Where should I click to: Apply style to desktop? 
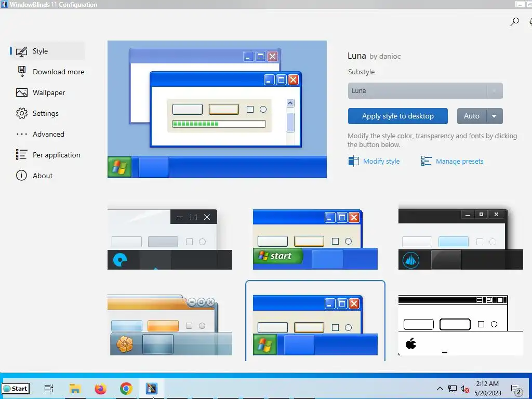pyautogui.click(x=397, y=116)
